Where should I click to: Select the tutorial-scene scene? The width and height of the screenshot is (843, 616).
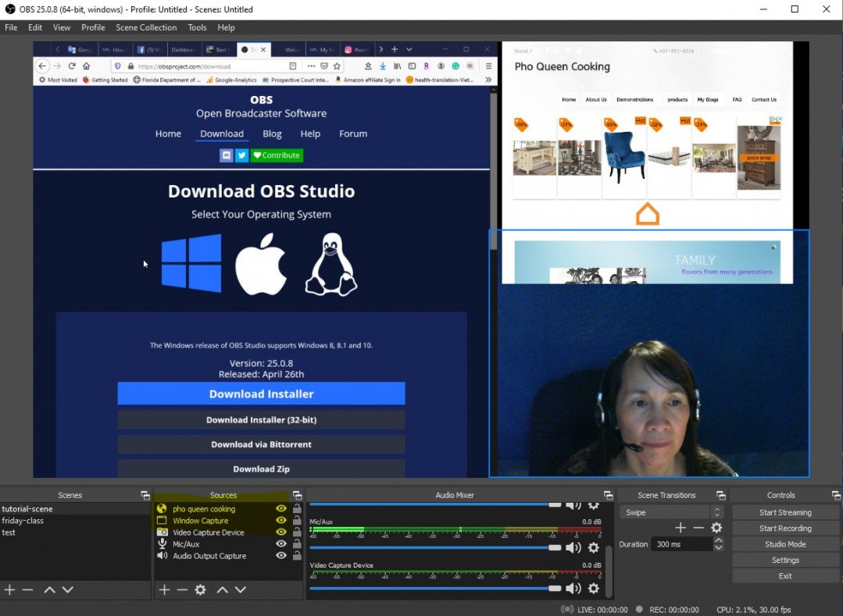pyautogui.click(x=75, y=508)
